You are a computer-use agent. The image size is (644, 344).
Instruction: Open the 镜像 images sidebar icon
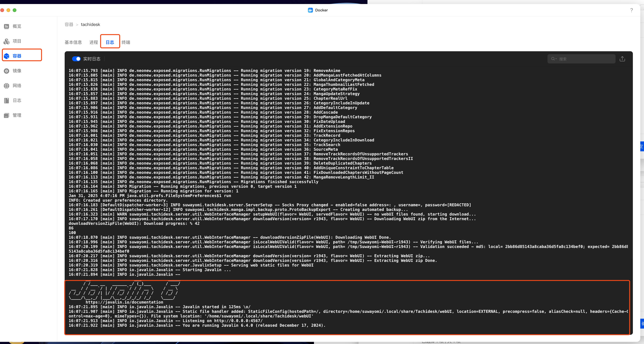point(6,71)
